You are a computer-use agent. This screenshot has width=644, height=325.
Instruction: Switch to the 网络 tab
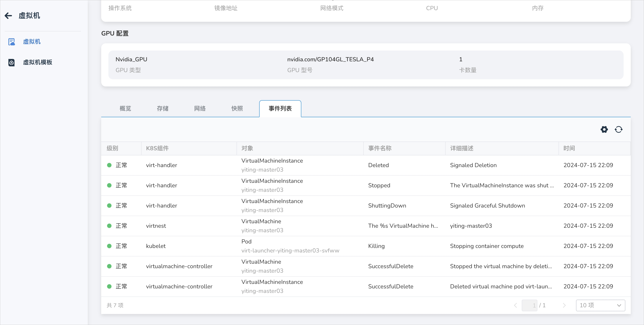pos(200,108)
